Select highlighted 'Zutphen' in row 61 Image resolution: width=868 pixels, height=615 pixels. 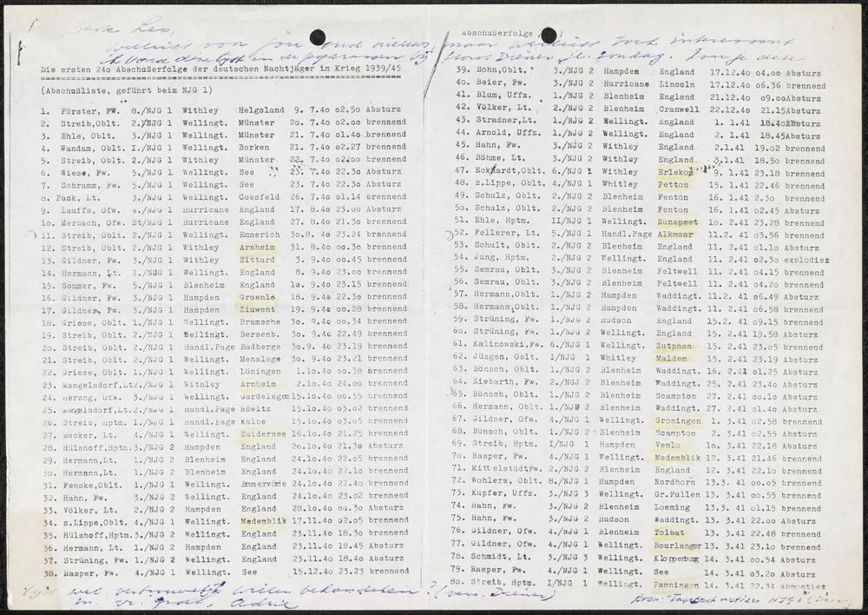pyautogui.click(x=674, y=345)
